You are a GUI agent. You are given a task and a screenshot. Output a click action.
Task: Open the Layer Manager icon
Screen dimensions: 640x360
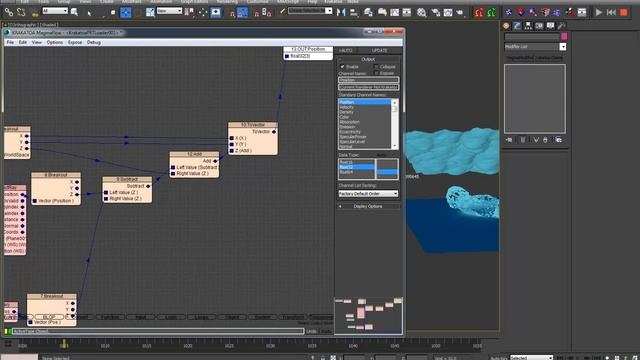coord(368,12)
